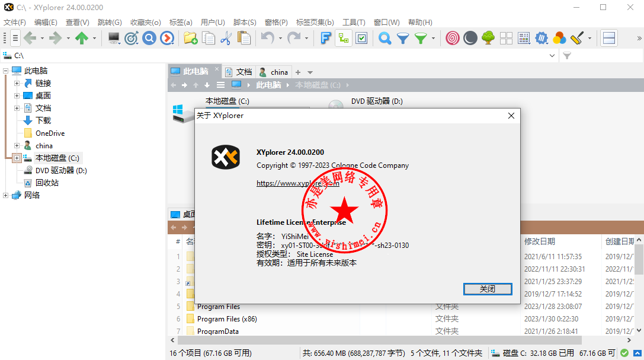644x360 pixels.
Task: Open the Forward button history dropdown arrow
Action: click(68, 38)
